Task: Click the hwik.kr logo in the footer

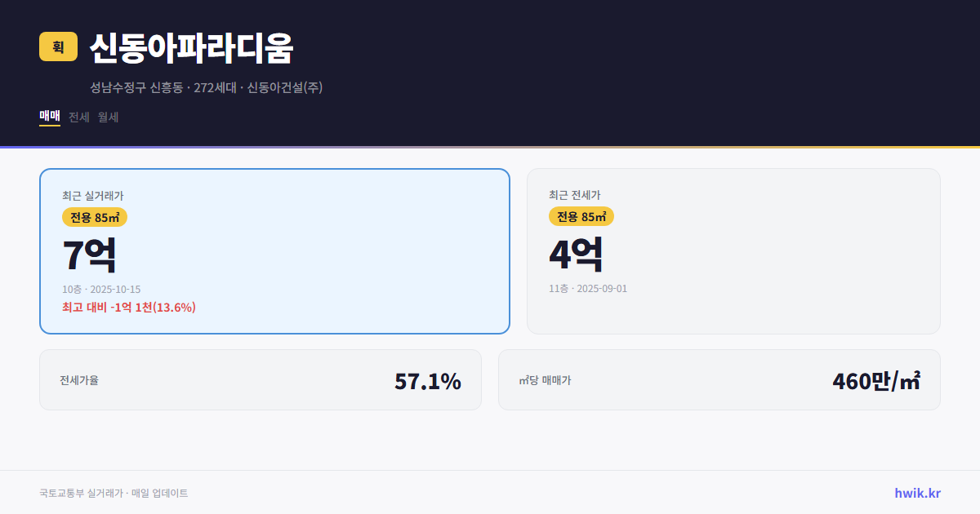Action: [916, 493]
